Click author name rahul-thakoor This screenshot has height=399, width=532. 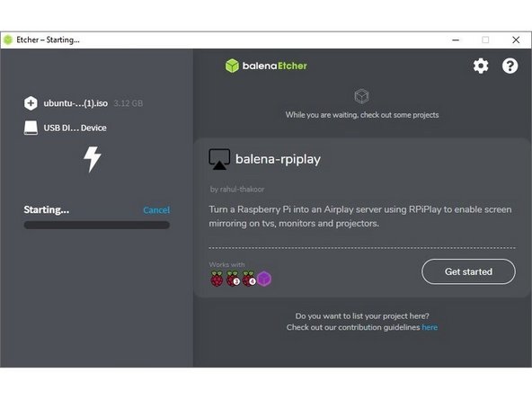[x=242, y=190]
